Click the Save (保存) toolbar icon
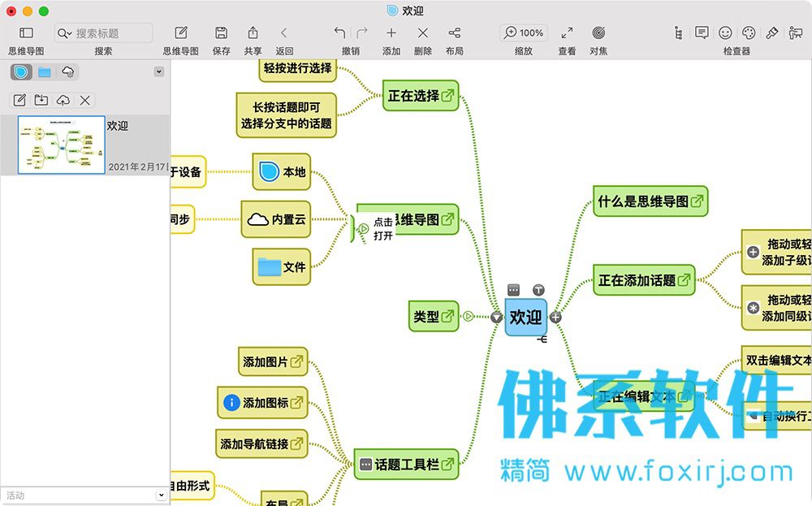The width and height of the screenshot is (812, 506). coord(221,33)
